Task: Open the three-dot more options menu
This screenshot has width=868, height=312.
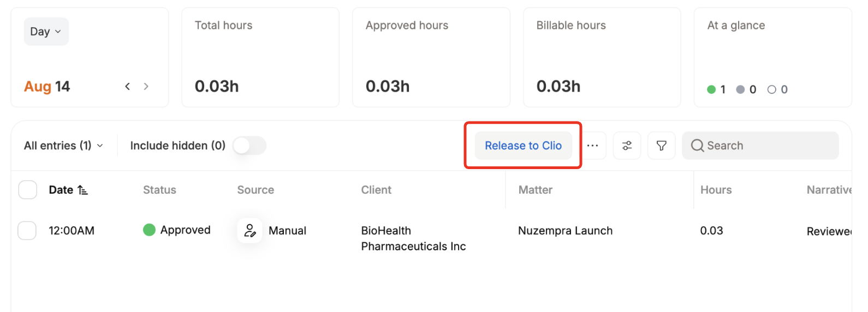Action: coord(592,146)
